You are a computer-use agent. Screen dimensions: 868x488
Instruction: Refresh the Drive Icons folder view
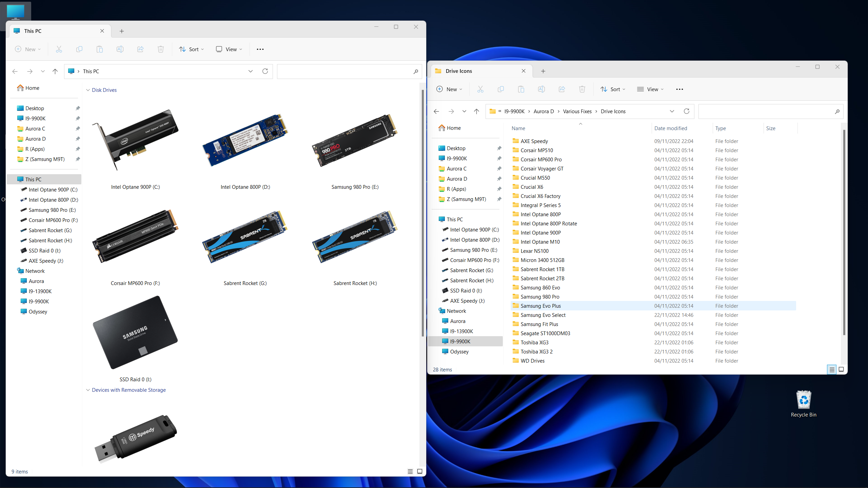pos(687,111)
